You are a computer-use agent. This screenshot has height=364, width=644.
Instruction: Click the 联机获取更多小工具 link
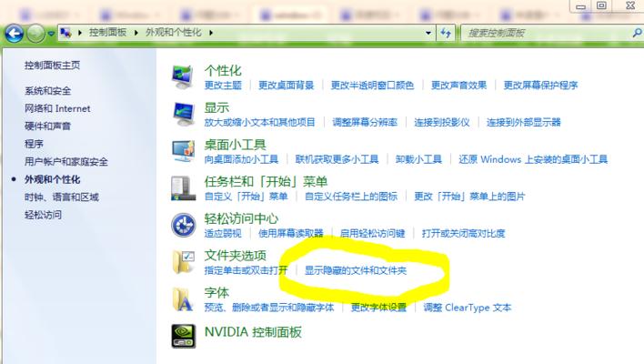337,159
